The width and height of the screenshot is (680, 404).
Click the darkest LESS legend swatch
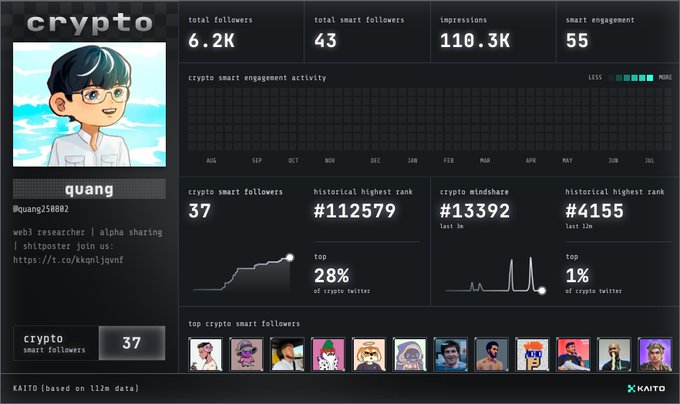[x=611, y=78]
